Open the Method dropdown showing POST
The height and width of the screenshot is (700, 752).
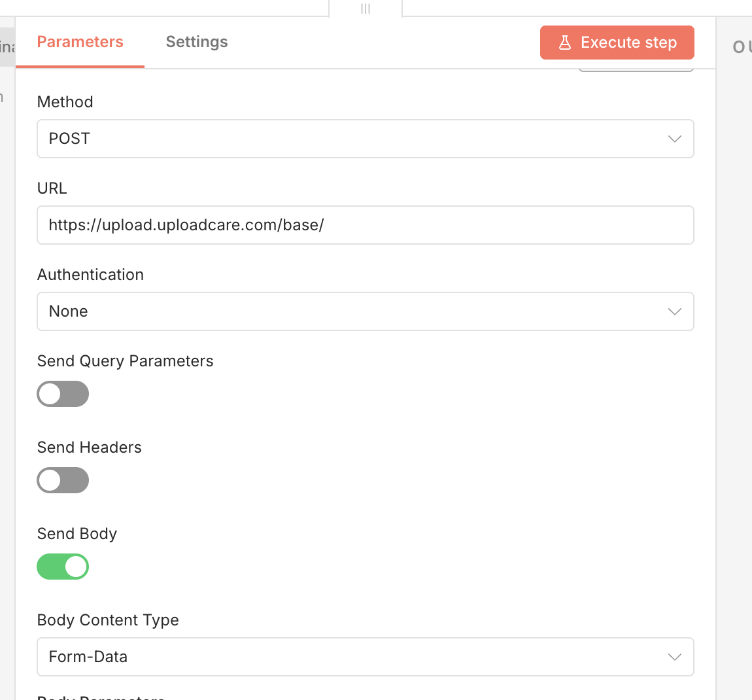point(365,139)
